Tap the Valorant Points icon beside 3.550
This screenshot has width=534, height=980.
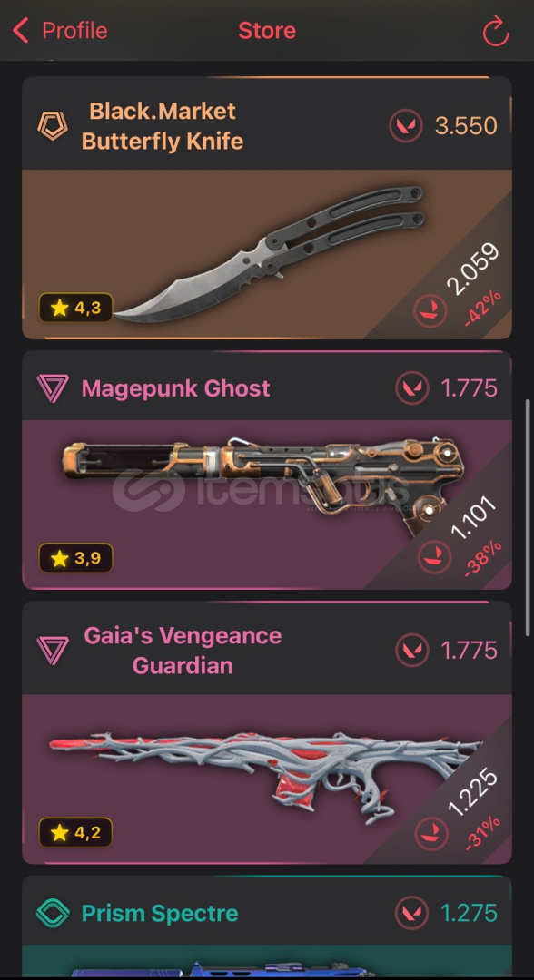[x=406, y=125]
